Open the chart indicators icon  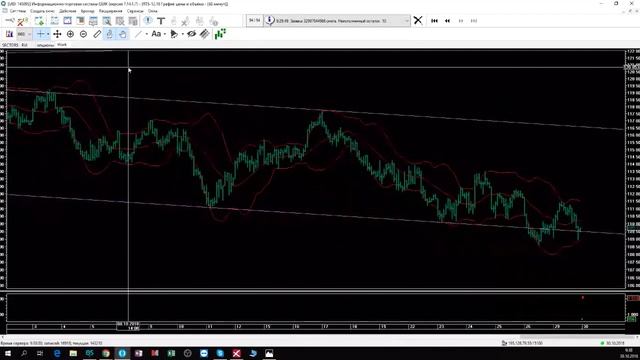(9, 34)
